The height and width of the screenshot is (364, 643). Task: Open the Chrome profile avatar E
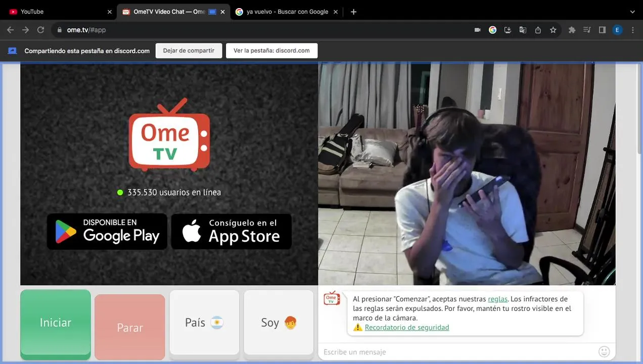pyautogui.click(x=617, y=30)
